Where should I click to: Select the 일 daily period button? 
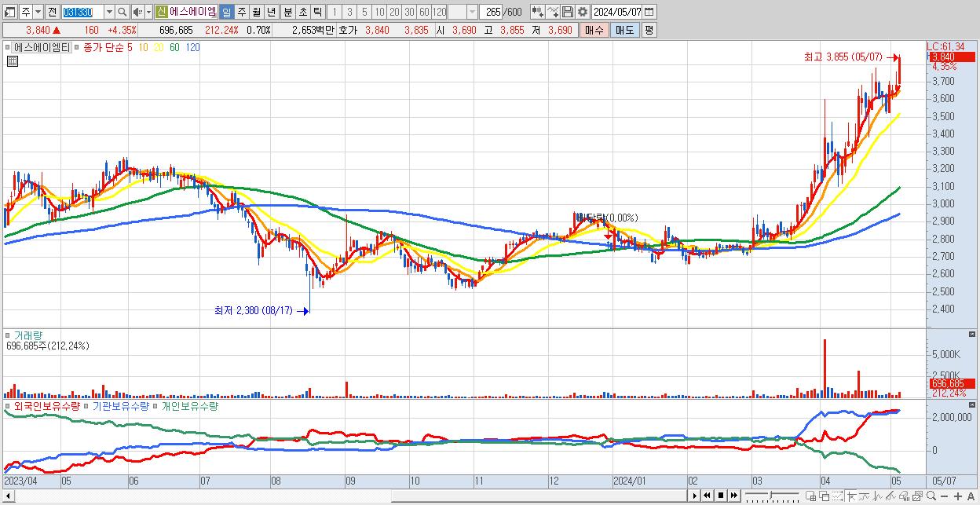[x=227, y=12]
